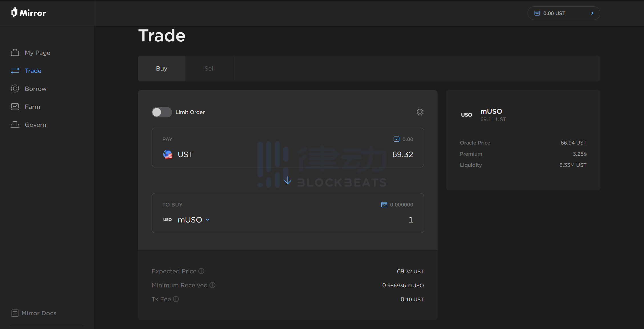
Task: Click the PAY amount field 69.32
Action: tap(402, 154)
